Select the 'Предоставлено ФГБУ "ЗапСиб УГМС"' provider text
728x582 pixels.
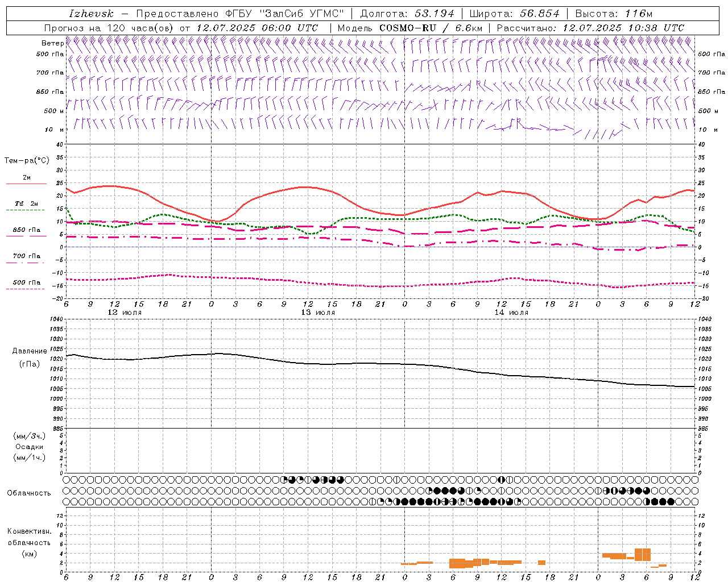241,14
